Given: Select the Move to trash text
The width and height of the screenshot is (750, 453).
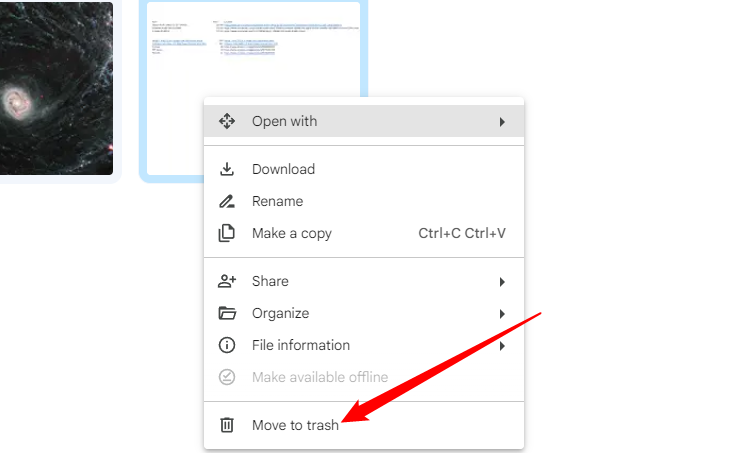Looking at the screenshot, I should (295, 425).
